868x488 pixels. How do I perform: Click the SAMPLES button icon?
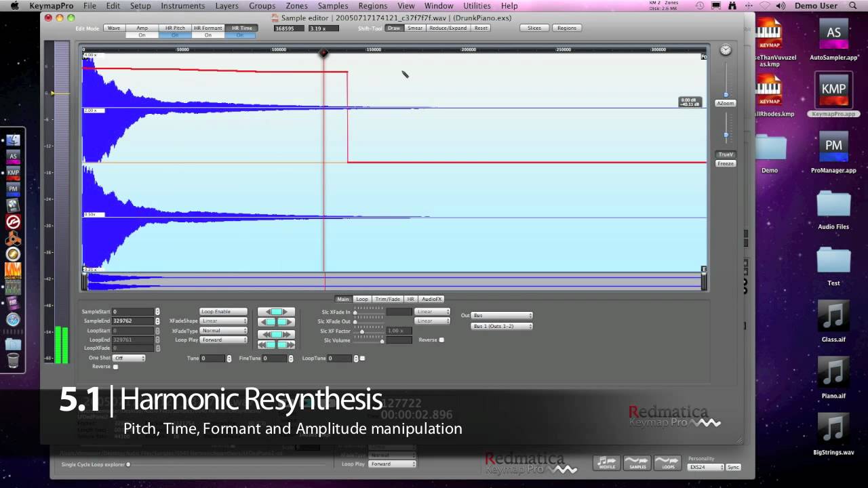coord(637,462)
